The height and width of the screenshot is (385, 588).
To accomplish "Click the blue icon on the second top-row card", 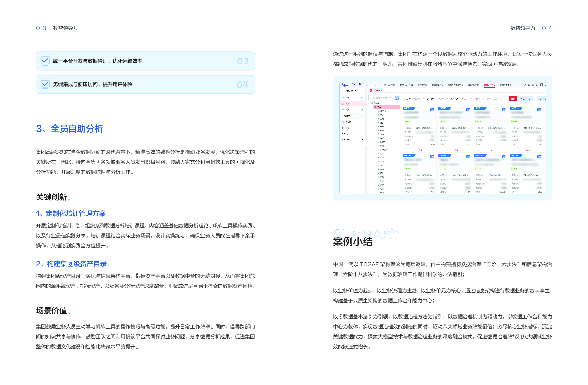I will 468,109.
